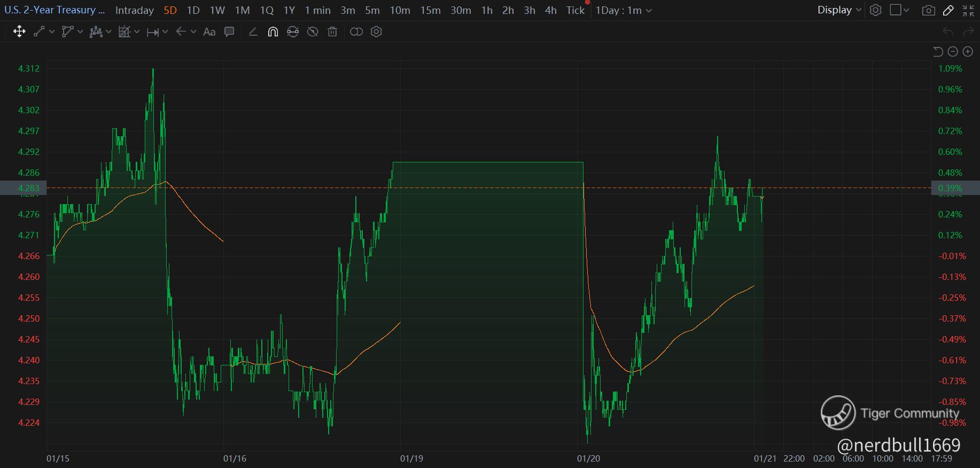Exit full screen using collapse arrows icon
The height and width of the screenshot is (468, 980).
[x=968, y=10]
